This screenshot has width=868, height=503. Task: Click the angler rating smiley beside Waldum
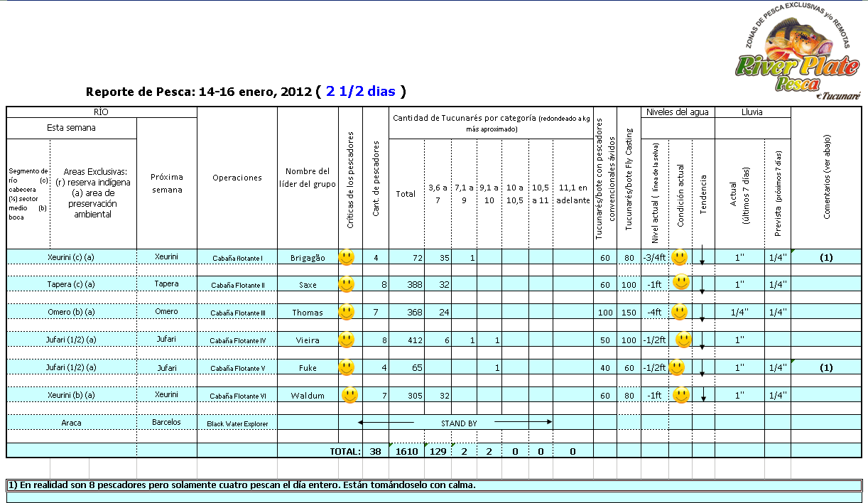tap(349, 394)
